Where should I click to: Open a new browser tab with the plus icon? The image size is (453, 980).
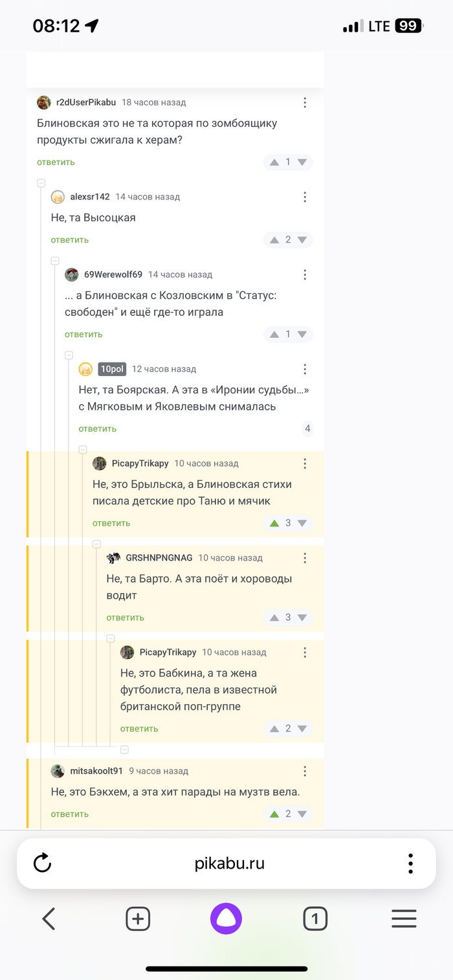click(x=137, y=919)
